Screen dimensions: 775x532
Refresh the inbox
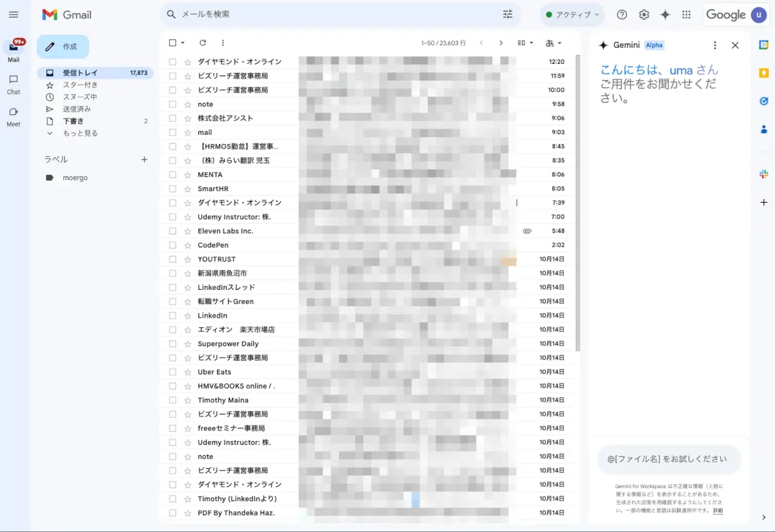203,43
